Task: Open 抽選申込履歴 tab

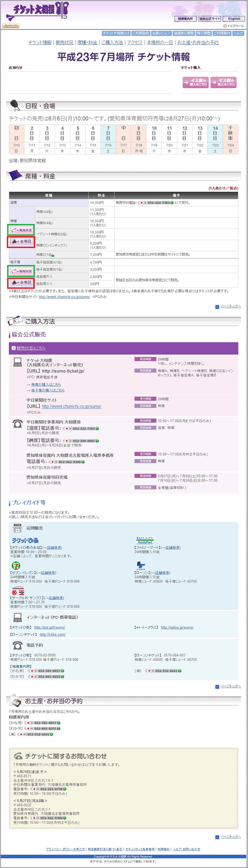Action: pos(184,33)
